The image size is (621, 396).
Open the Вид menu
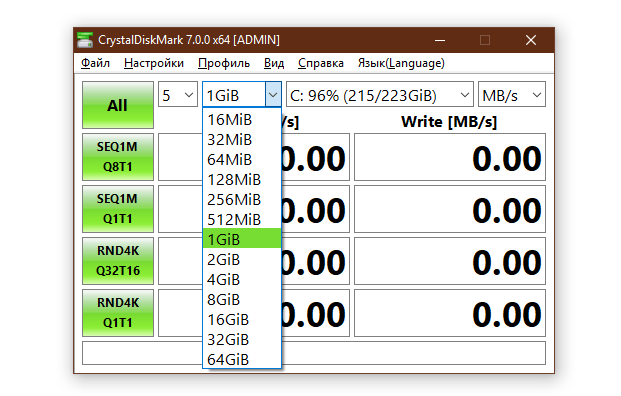274,63
